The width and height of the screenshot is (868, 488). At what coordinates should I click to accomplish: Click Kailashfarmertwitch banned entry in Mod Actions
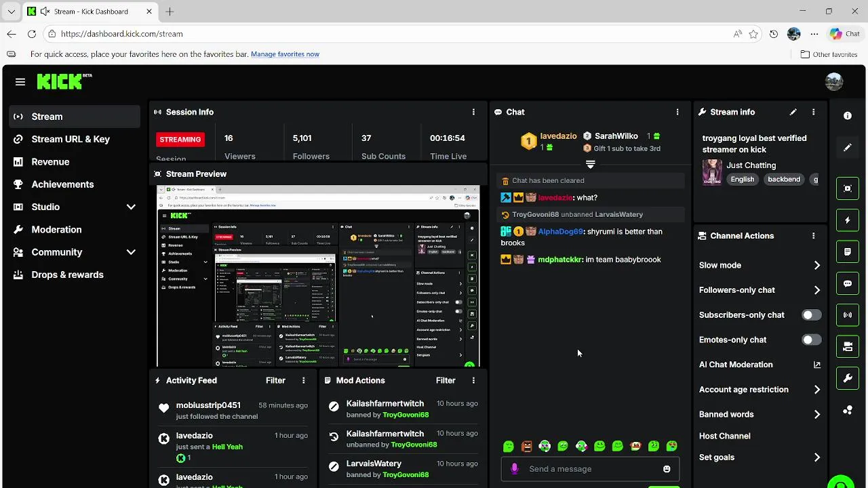point(403,409)
